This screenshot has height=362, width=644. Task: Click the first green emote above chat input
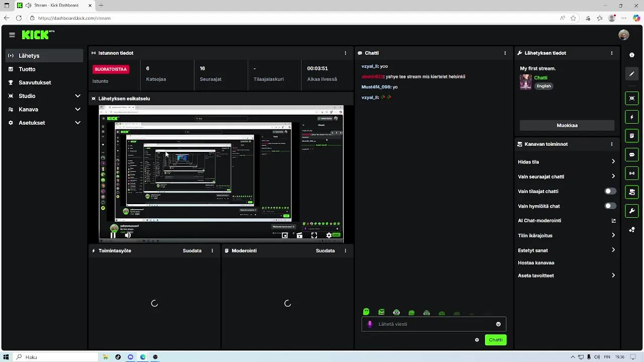pos(366,312)
